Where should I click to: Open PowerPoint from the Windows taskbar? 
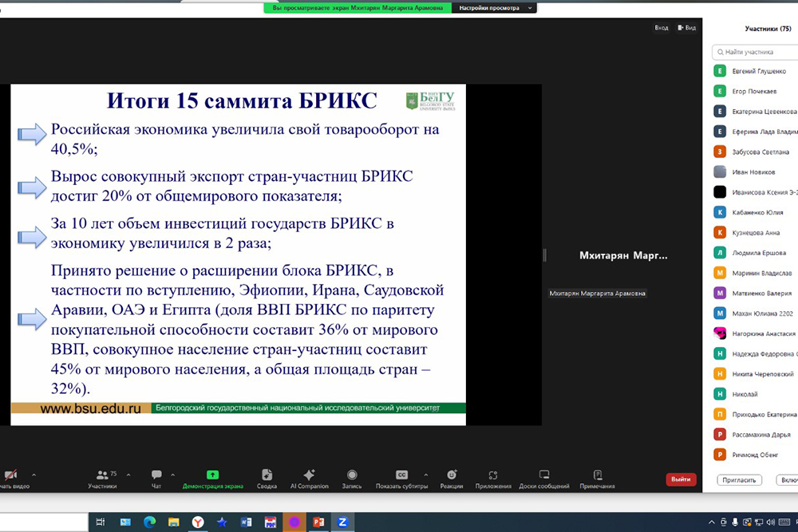pos(318,522)
